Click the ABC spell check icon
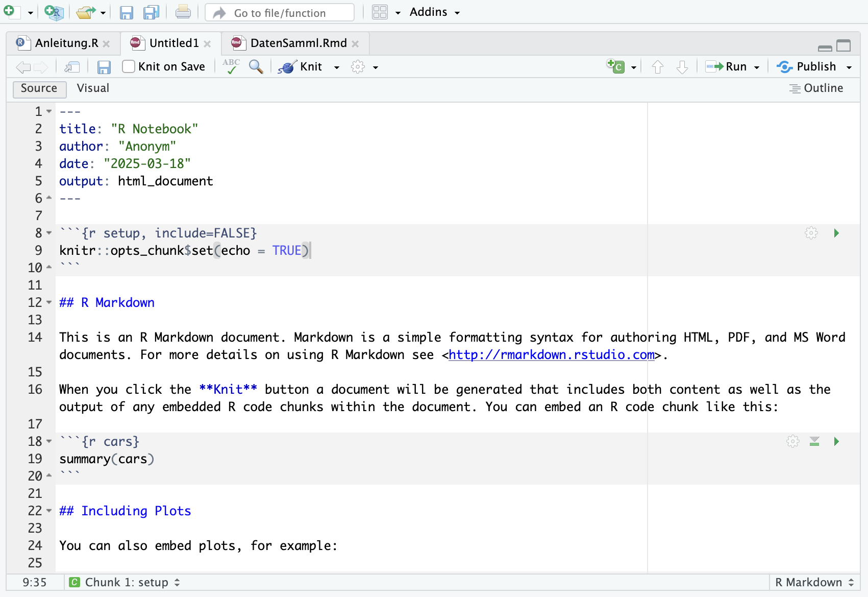This screenshot has height=597, width=868. (231, 66)
